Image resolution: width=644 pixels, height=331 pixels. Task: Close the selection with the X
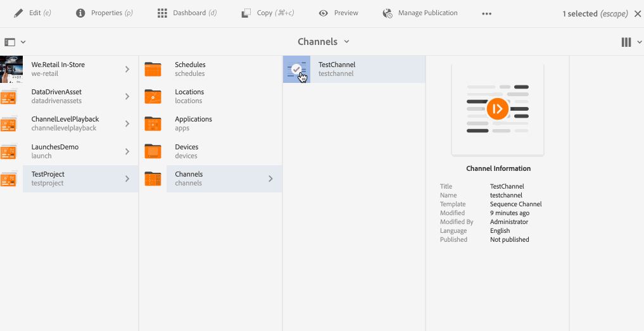pos(637,13)
